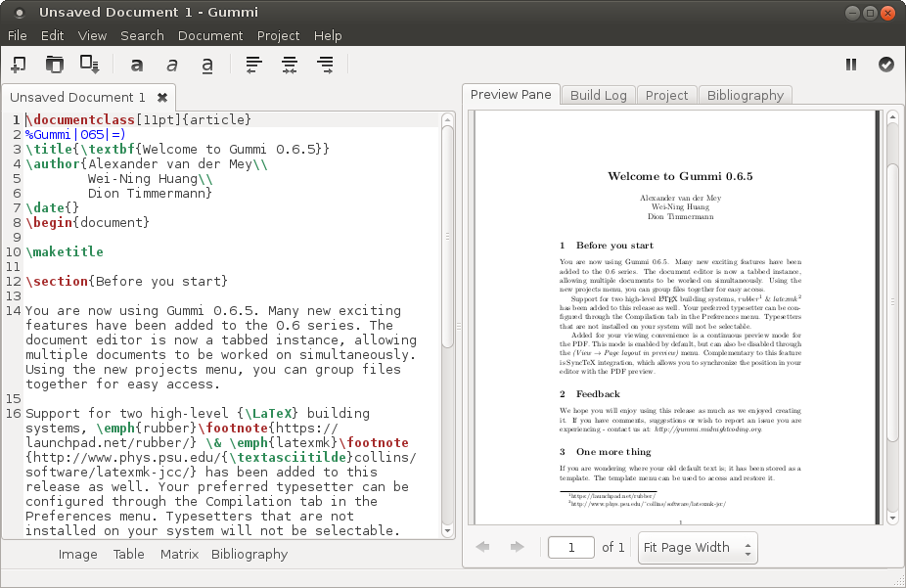The width and height of the screenshot is (906, 588).
Task: Click the Table insert button
Action: coord(128,555)
